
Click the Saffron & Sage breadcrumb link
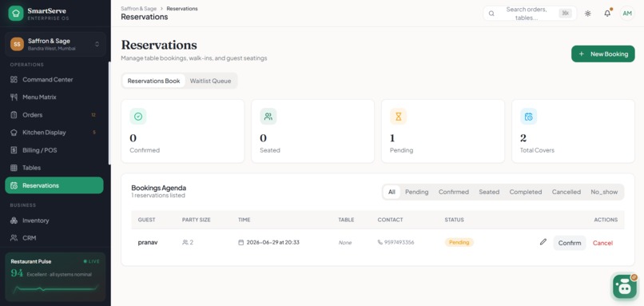click(x=138, y=8)
